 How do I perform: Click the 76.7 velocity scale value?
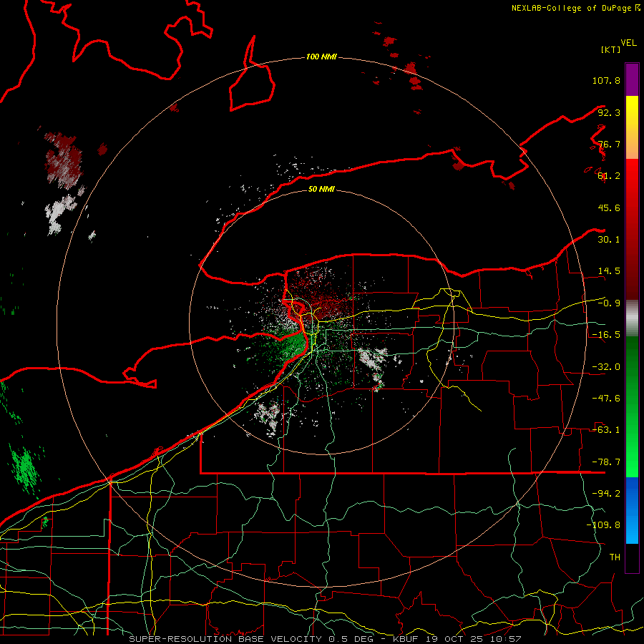click(x=609, y=144)
